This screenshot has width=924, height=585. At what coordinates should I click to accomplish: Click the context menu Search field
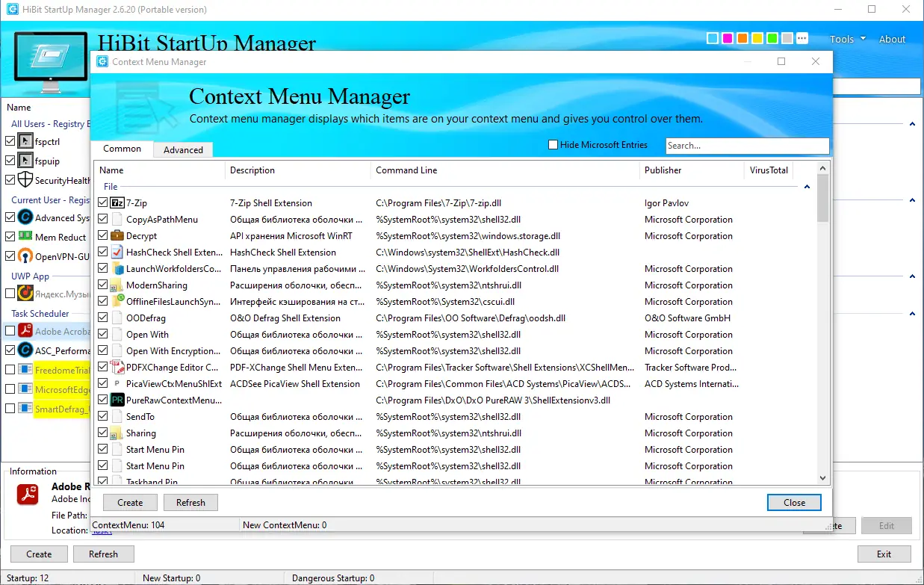point(747,146)
